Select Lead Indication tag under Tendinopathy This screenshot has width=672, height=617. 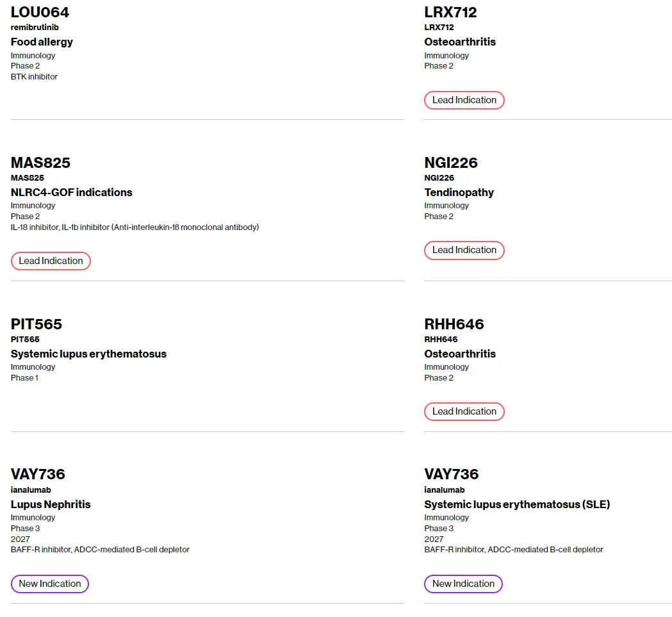[464, 250]
